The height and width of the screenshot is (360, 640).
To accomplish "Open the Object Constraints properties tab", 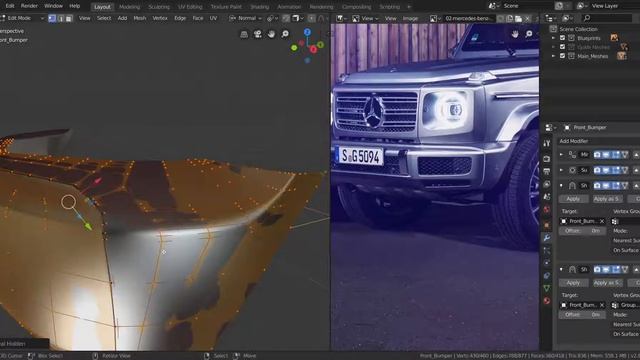I will click(547, 276).
